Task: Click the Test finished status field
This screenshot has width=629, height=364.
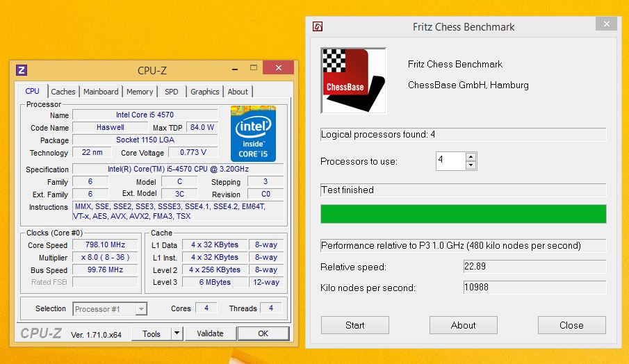Action: [464, 190]
